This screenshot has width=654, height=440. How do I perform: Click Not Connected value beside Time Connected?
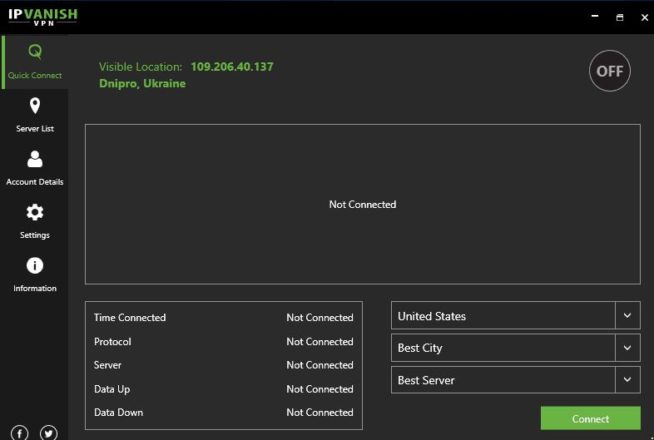pos(320,317)
